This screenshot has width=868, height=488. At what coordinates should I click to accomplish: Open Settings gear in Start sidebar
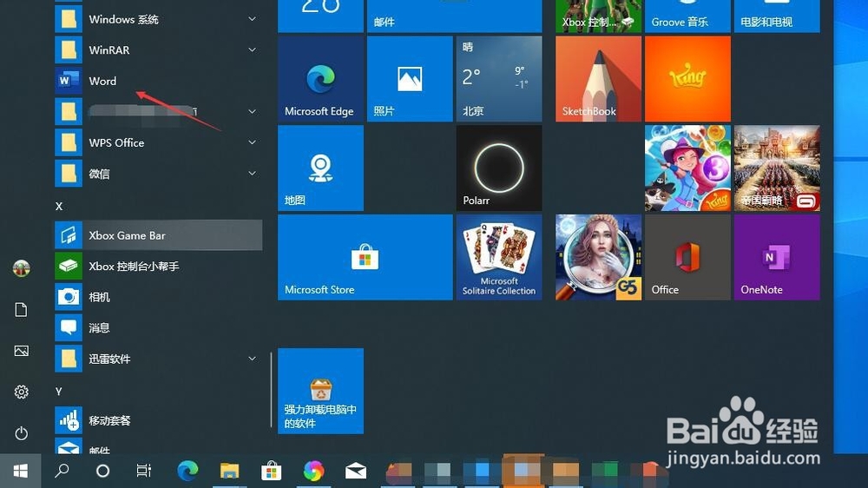tap(21, 392)
